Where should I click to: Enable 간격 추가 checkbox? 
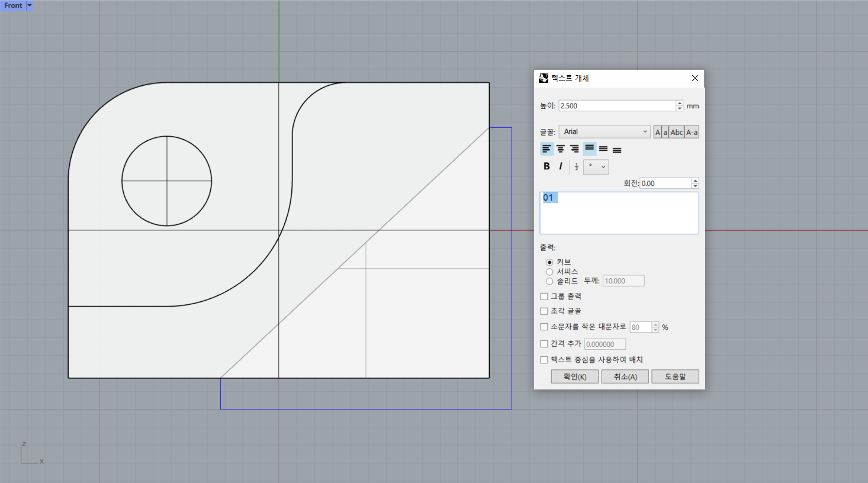coord(544,344)
